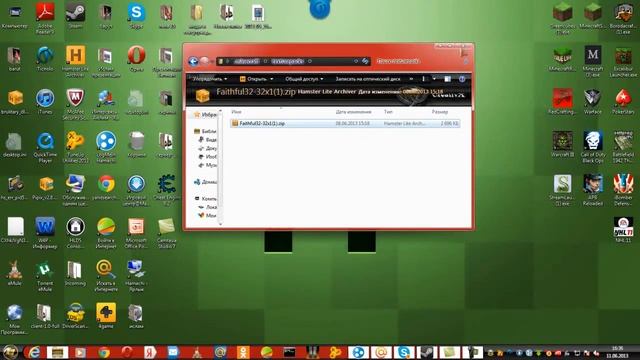Go back in the Explorer window
Screen dimensions: 640x360
point(193,62)
